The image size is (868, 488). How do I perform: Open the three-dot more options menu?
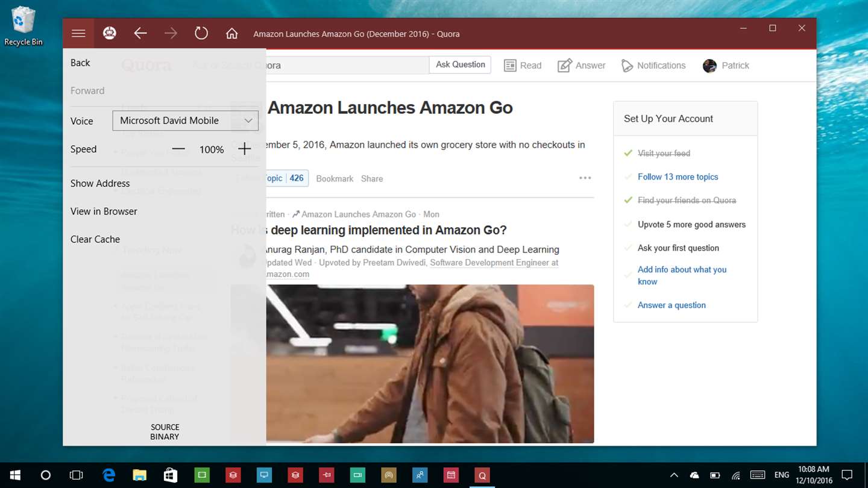585,178
